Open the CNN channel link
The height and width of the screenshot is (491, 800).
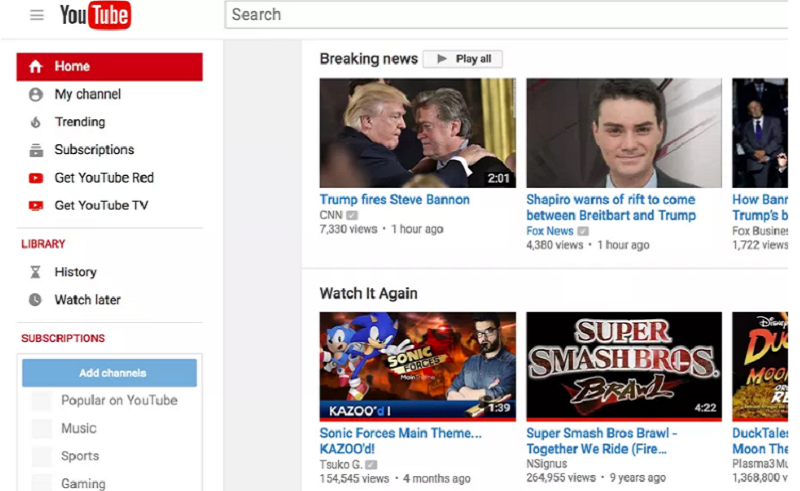pos(331,215)
